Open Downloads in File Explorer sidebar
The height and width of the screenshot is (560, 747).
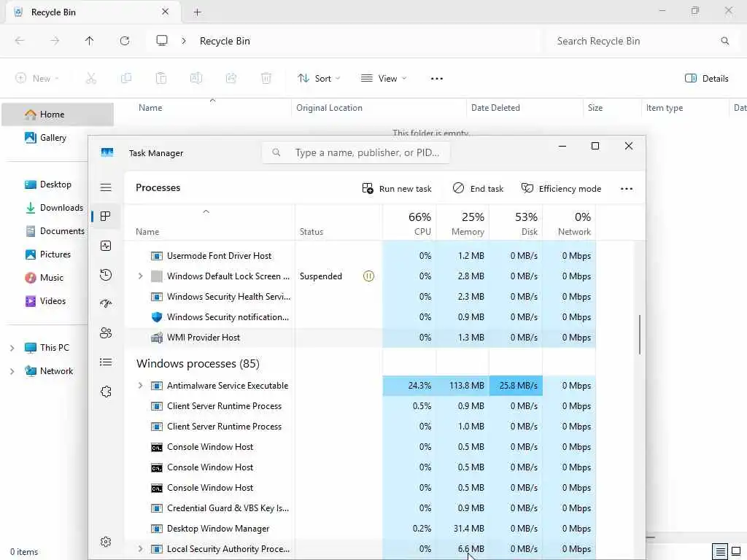[54, 208]
